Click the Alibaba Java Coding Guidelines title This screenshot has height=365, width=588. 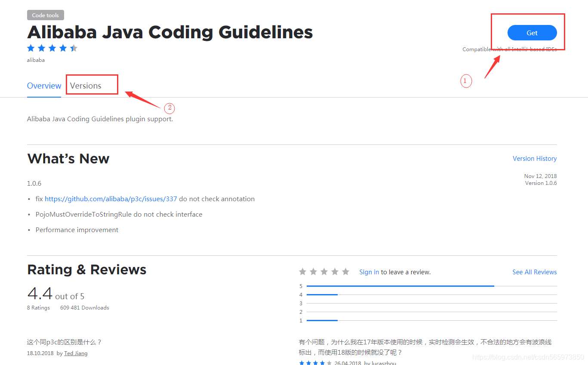[x=170, y=32]
